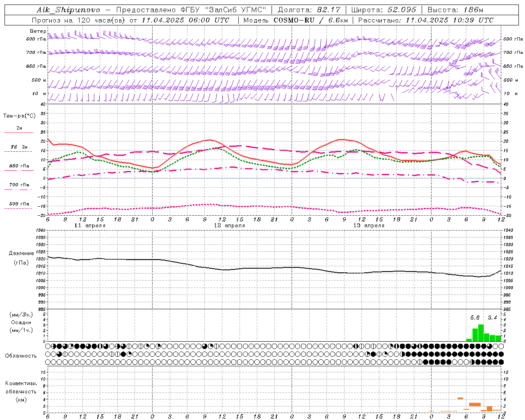This screenshot has width=525, height=420.
Task: Click the station name Alk_Shipunovo
Action: click(68, 10)
